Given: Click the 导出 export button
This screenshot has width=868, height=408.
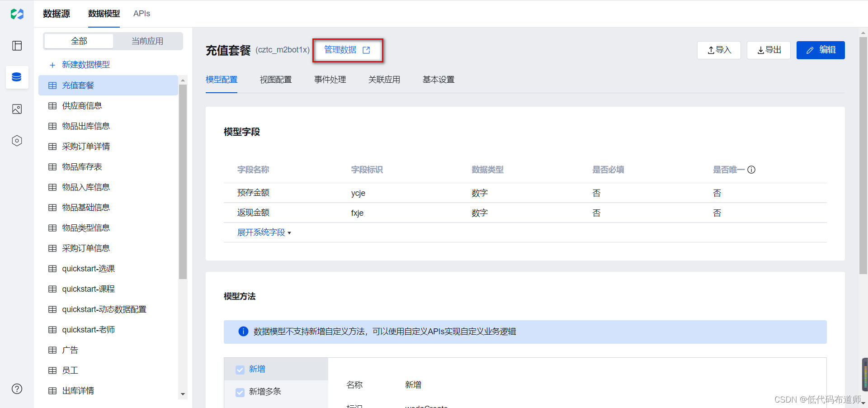Looking at the screenshot, I should click(x=769, y=50).
